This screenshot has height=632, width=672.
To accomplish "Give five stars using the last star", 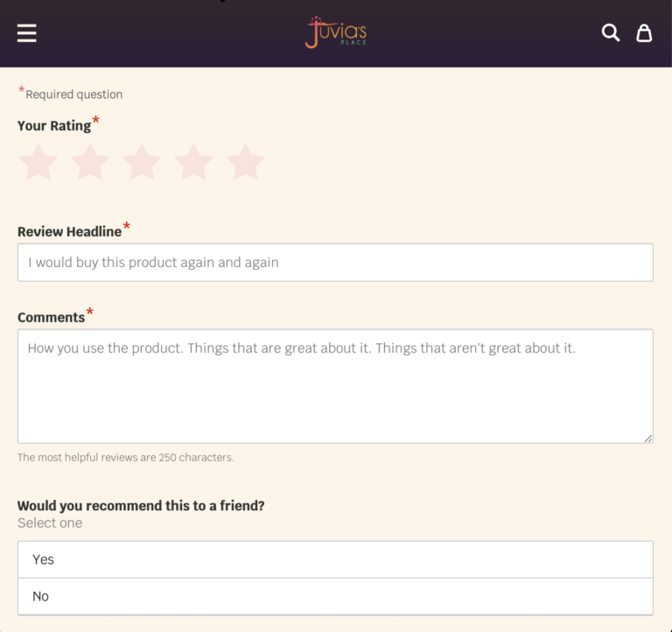I will [245, 163].
